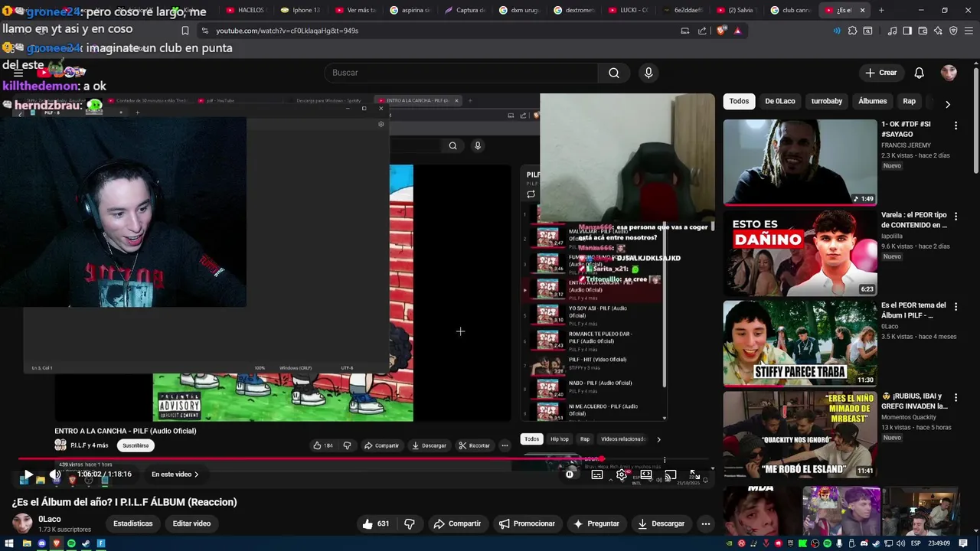Select the Rap filter chip in the sidebar

click(909, 101)
